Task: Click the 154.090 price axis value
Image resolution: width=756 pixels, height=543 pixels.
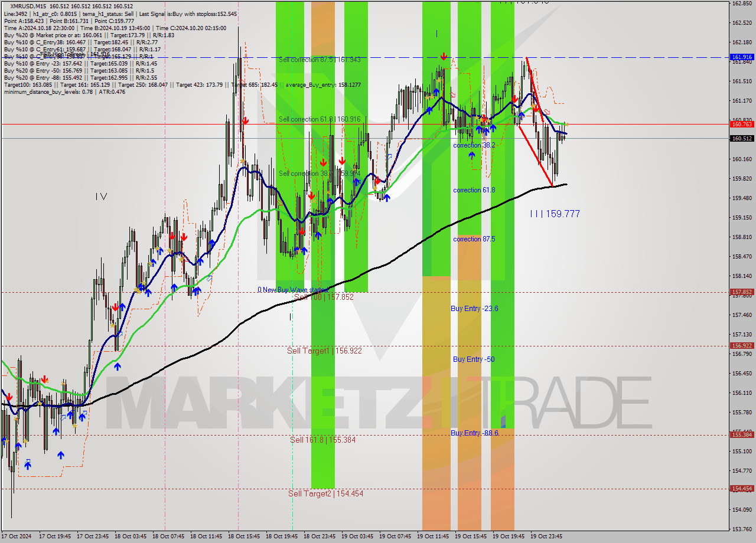Action: pyautogui.click(x=742, y=510)
